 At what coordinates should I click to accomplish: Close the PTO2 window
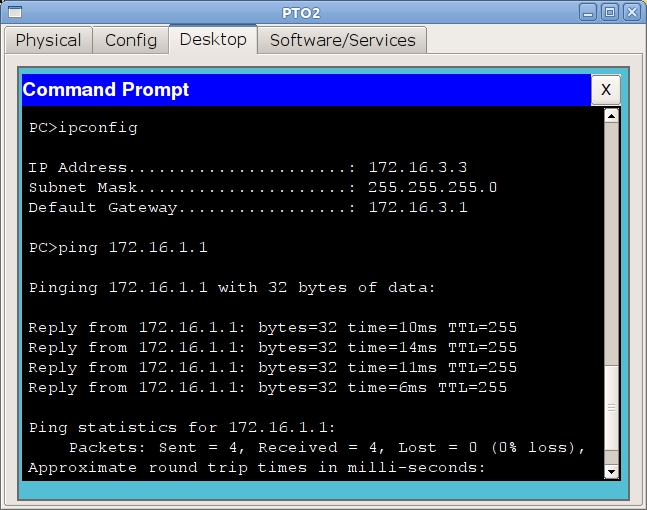pos(631,12)
